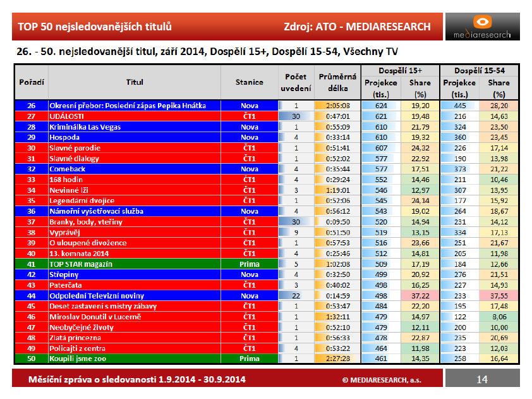Screen dimensions: 532x399
Task: Click the 'Průměrná délka' column header
Action: (337, 82)
